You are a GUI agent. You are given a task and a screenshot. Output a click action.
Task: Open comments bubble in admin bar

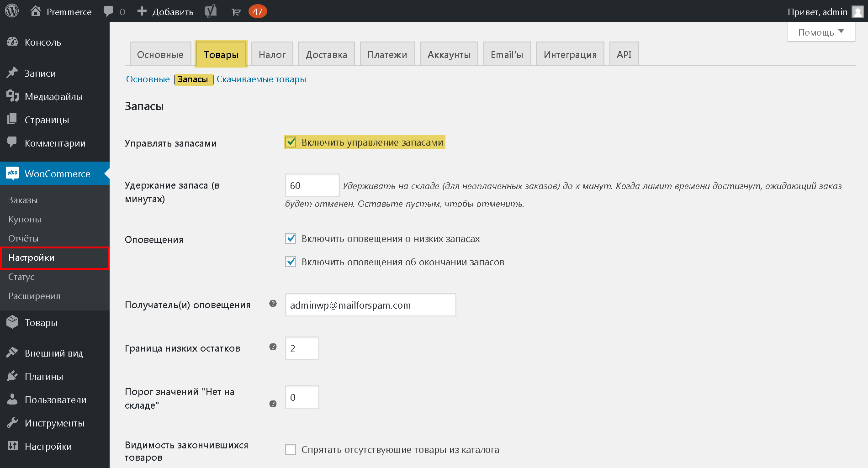tap(108, 11)
